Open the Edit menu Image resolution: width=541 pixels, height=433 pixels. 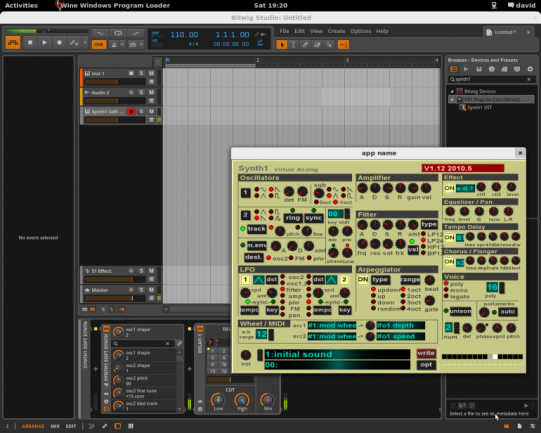tap(299, 31)
